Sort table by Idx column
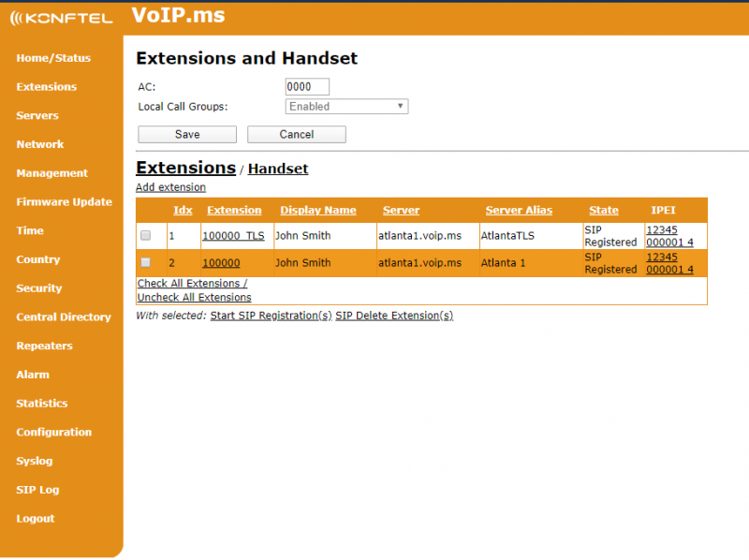The height and width of the screenshot is (560, 749). [x=183, y=211]
